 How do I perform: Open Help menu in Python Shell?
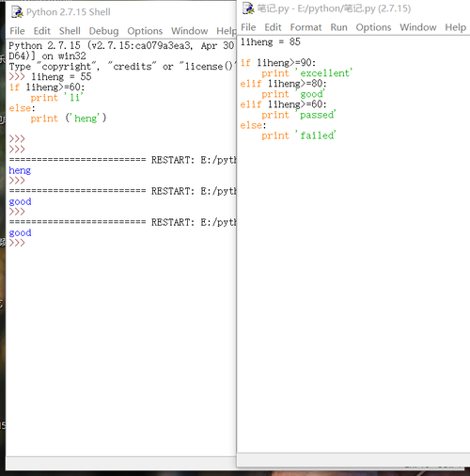point(227,31)
